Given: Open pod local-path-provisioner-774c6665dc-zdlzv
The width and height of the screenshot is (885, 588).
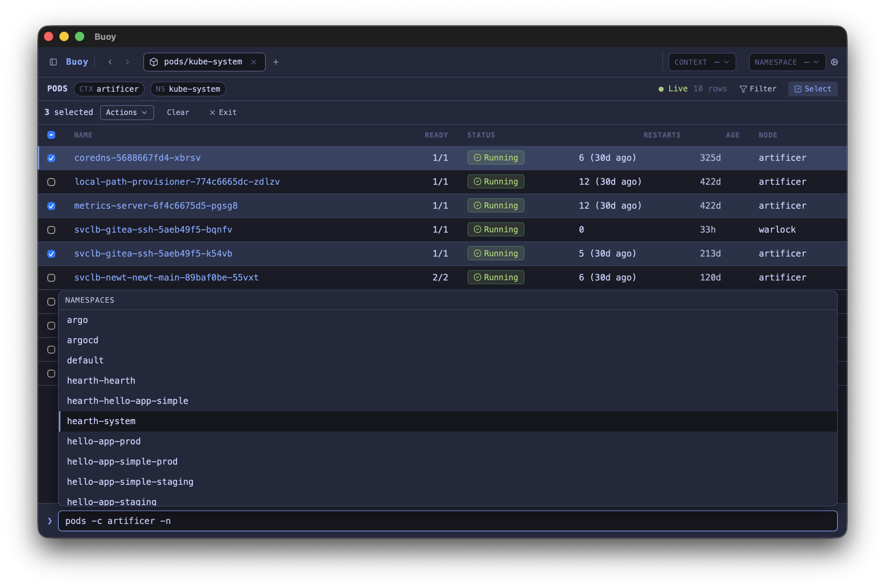Looking at the screenshot, I should tap(177, 181).
